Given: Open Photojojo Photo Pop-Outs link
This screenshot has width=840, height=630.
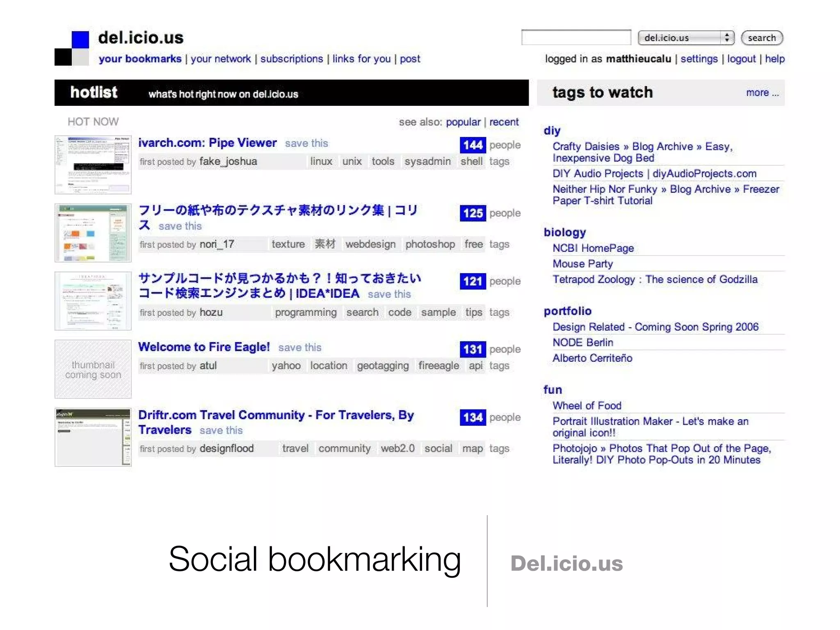Looking at the screenshot, I should 662,454.
